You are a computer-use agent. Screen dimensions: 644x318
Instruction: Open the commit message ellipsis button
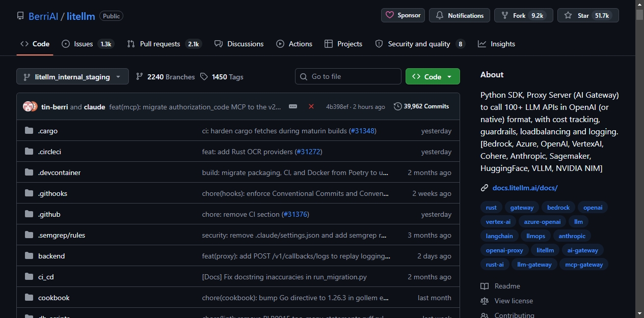coord(293,106)
